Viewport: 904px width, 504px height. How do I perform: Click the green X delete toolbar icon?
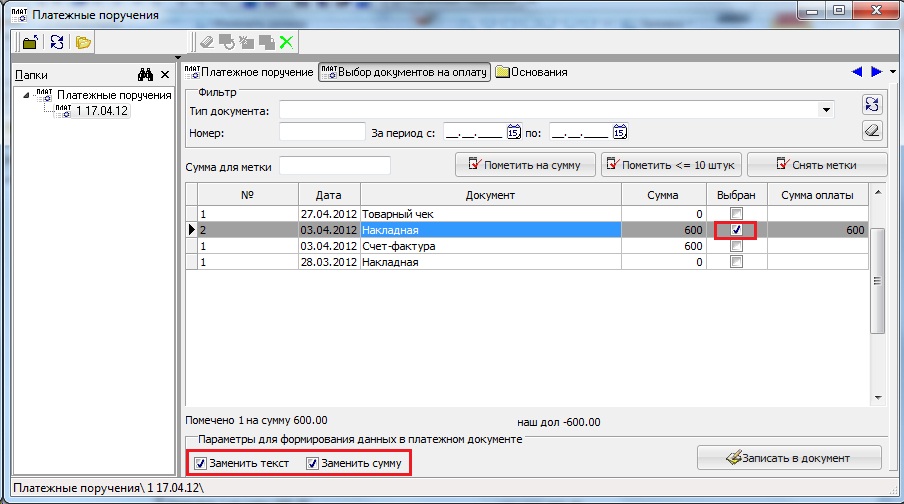point(286,42)
